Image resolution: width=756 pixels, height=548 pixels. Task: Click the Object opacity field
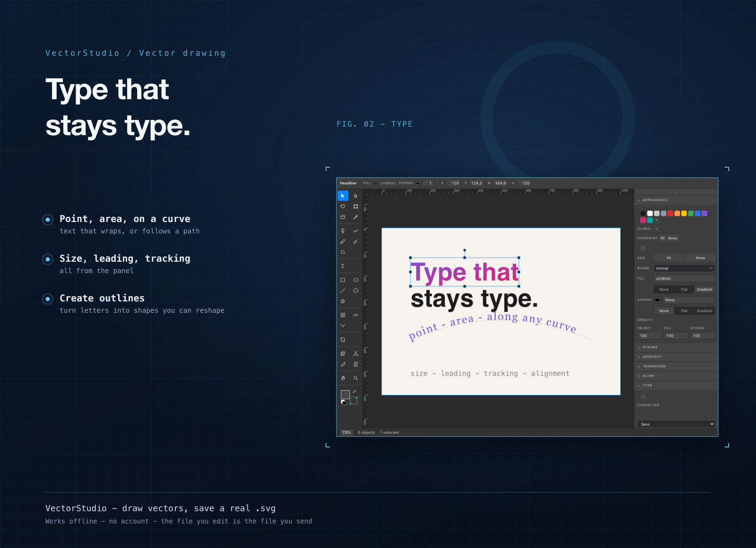[x=649, y=336]
